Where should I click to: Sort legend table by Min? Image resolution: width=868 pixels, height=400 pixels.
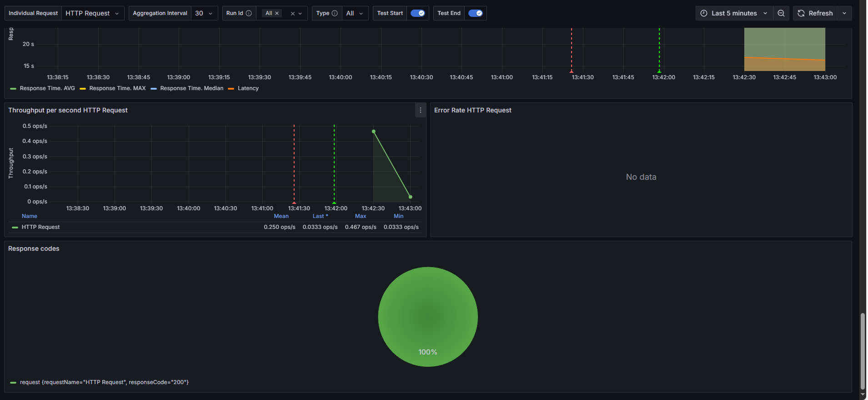[399, 216]
